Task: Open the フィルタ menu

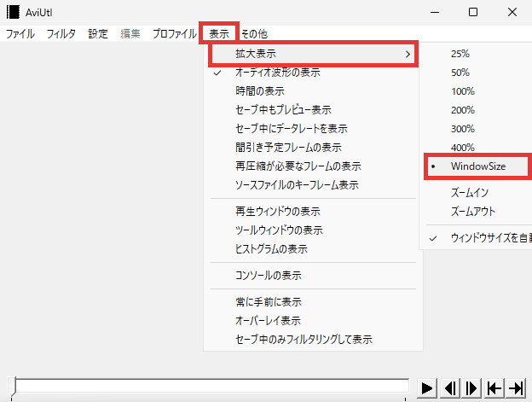Action: tap(61, 34)
